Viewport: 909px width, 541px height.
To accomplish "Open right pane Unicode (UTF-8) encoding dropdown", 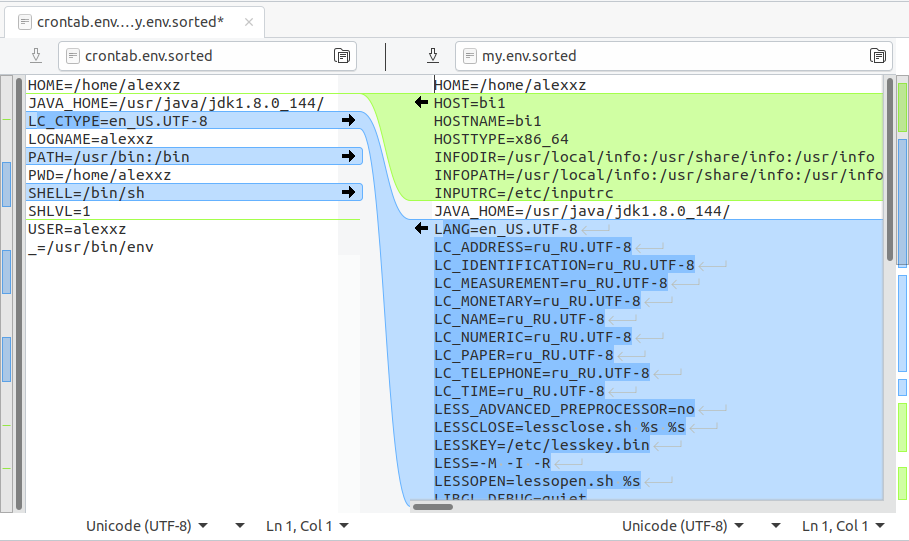I will (682, 526).
